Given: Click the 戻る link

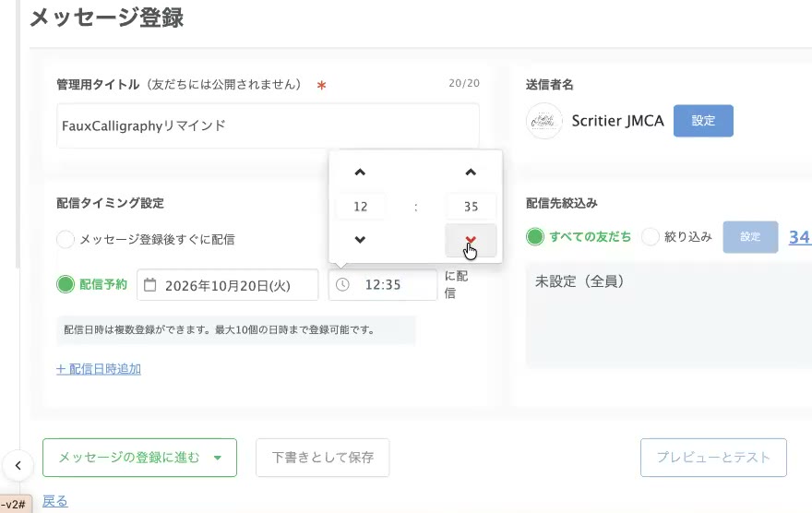Looking at the screenshot, I should click(x=54, y=501).
